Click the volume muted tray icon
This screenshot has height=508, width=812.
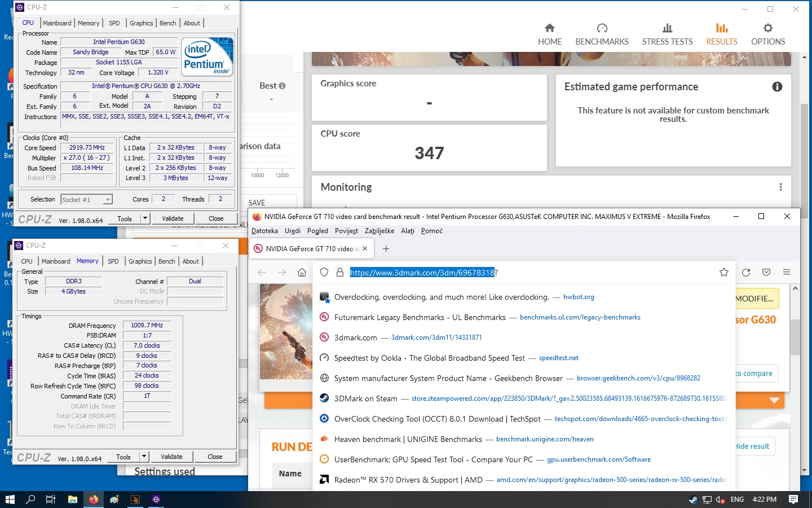[720, 500]
